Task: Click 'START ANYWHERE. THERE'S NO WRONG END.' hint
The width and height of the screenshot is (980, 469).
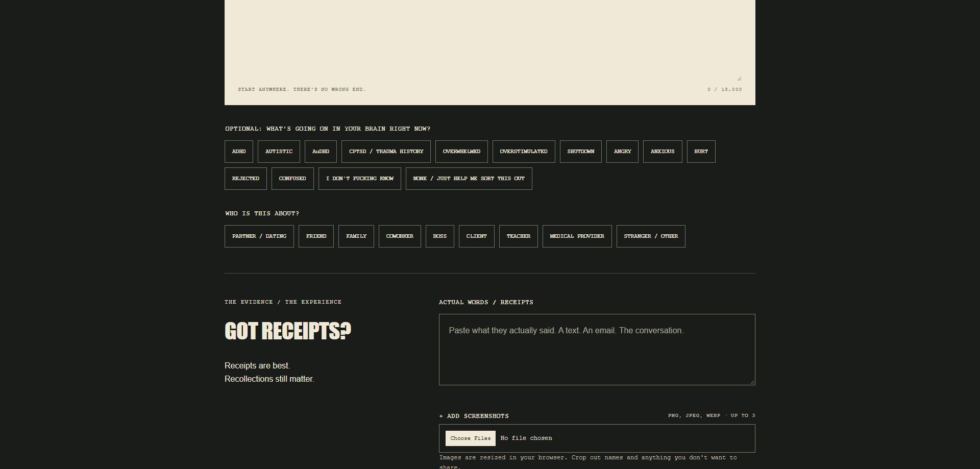Action: [302, 89]
